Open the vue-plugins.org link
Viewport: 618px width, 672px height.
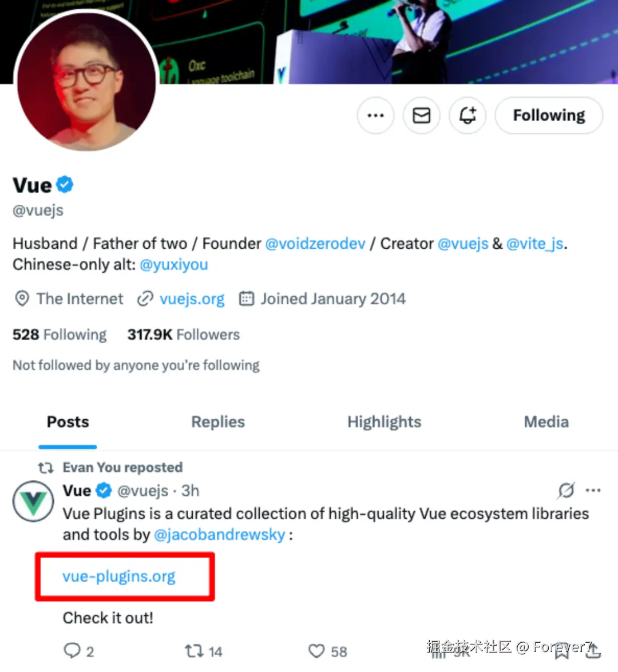coord(119,576)
